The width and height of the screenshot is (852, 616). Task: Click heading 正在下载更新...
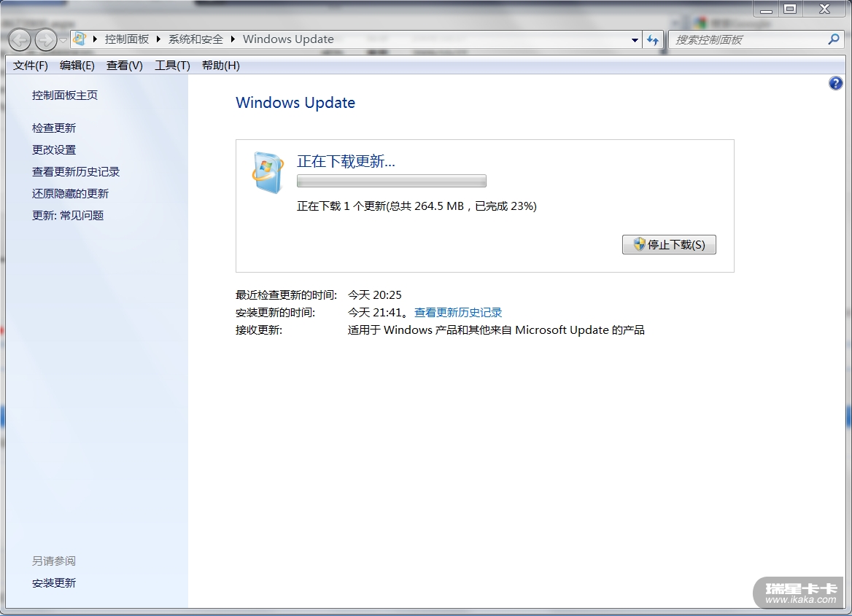click(346, 161)
